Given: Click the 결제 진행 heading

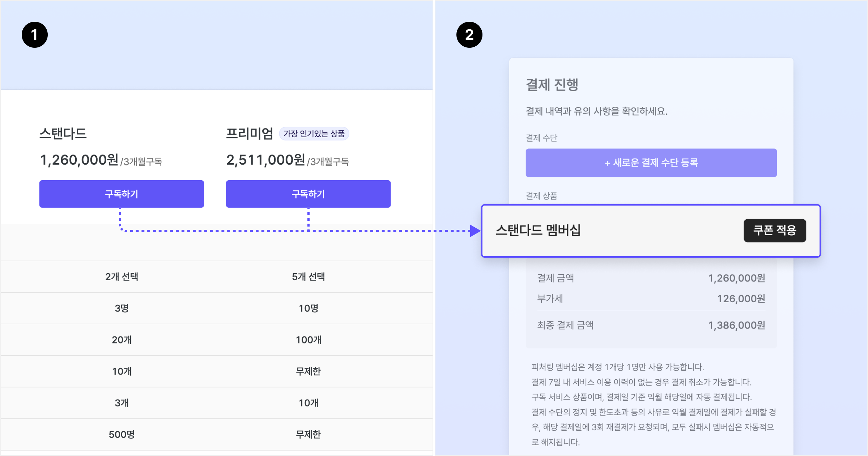Looking at the screenshot, I should pyautogui.click(x=552, y=85).
